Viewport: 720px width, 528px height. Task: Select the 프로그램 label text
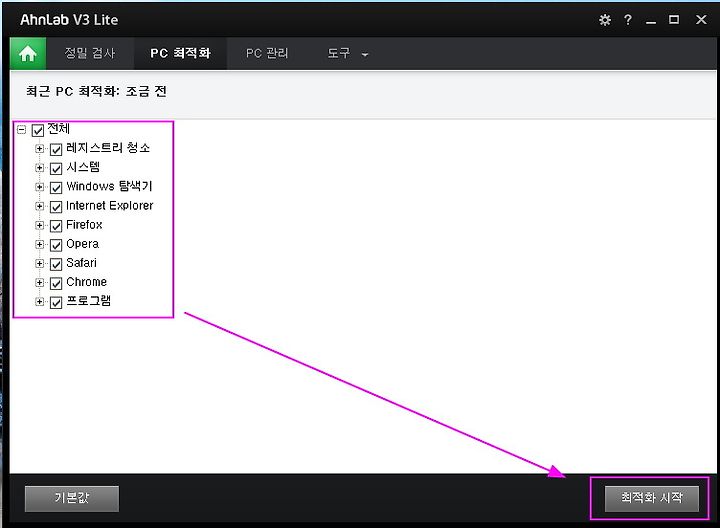coord(89,301)
